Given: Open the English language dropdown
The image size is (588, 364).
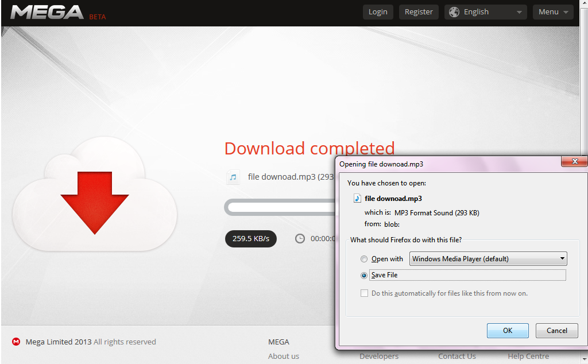Looking at the screenshot, I should click(485, 12).
